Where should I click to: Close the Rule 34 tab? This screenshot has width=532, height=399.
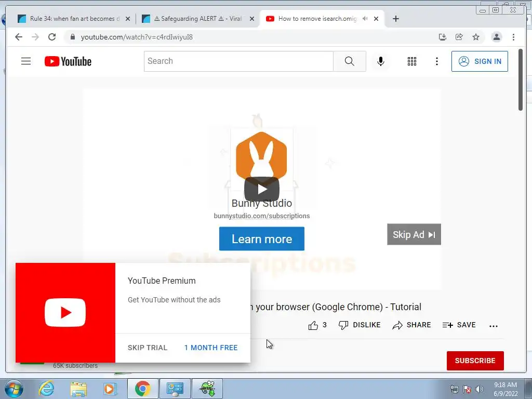(128, 19)
